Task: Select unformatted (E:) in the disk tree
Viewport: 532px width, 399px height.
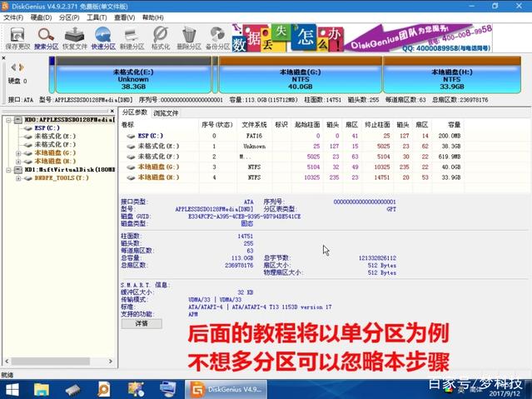Action: [x=55, y=136]
